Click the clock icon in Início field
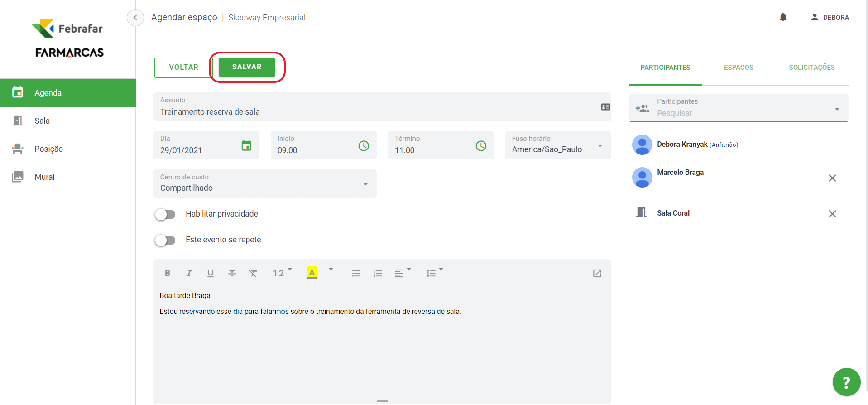868x405 pixels. [x=364, y=145]
